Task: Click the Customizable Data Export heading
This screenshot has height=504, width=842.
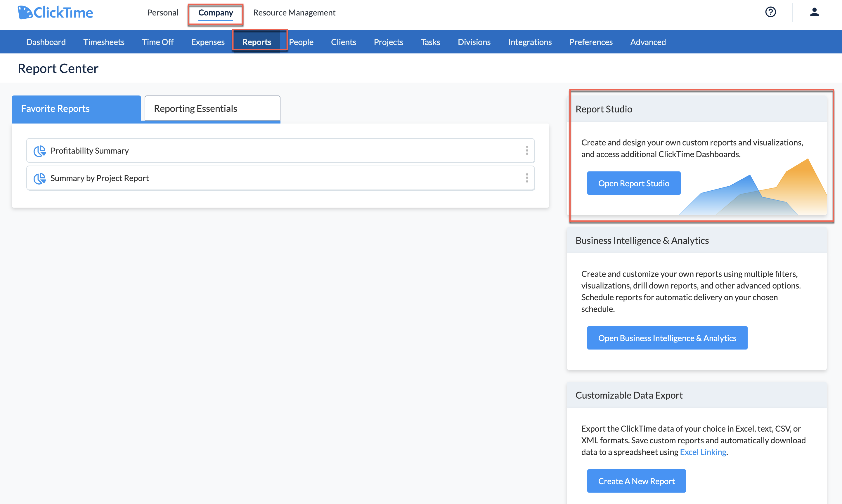Action: (629, 395)
